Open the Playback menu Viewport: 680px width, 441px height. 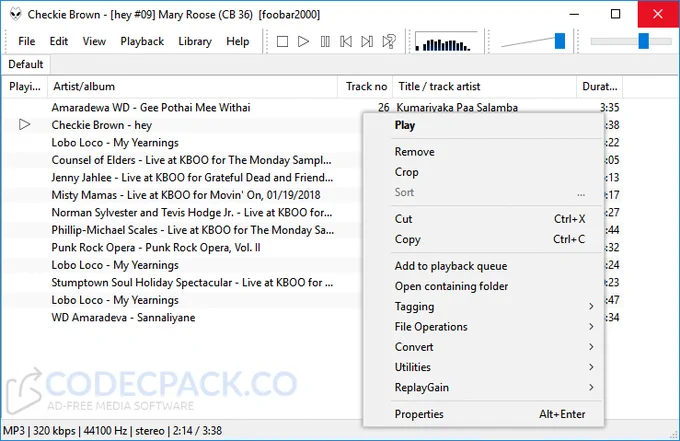click(142, 41)
